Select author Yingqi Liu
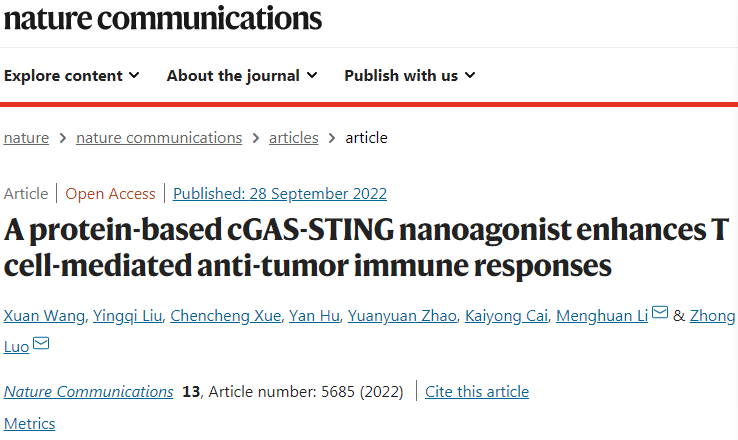The image size is (738, 440). (125, 316)
